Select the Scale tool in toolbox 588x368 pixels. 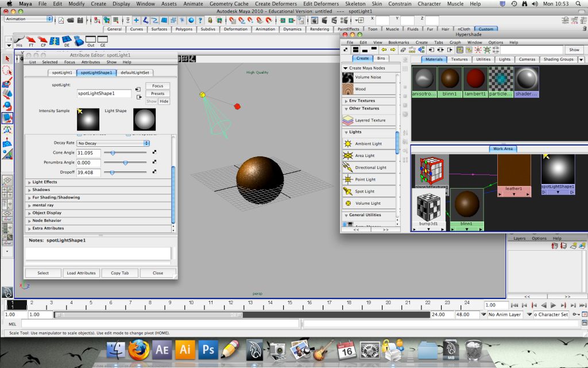tap(7, 118)
